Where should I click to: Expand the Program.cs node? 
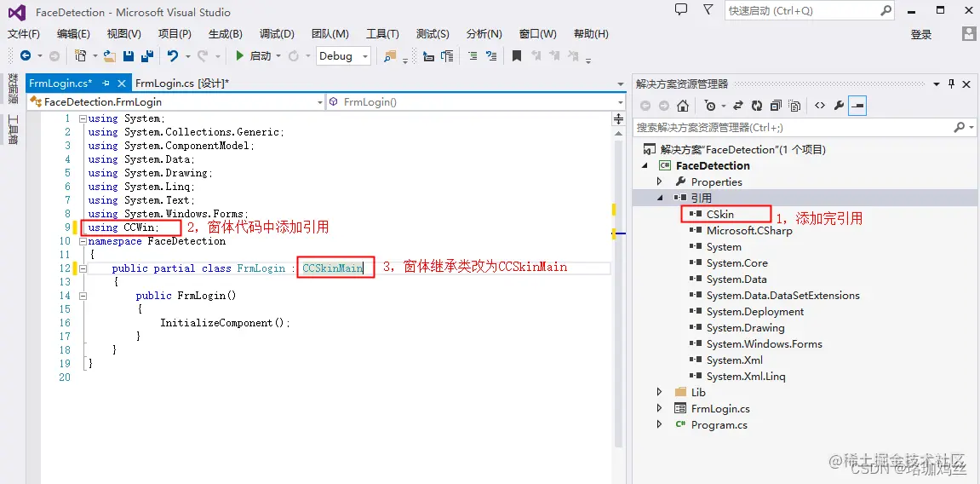(x=659, y=424)
